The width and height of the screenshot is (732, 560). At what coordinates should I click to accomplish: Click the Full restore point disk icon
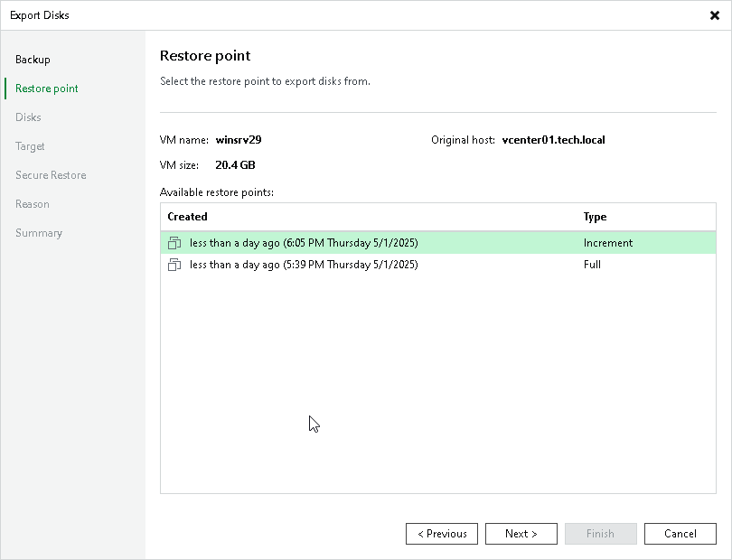click(x=174, y=264)
